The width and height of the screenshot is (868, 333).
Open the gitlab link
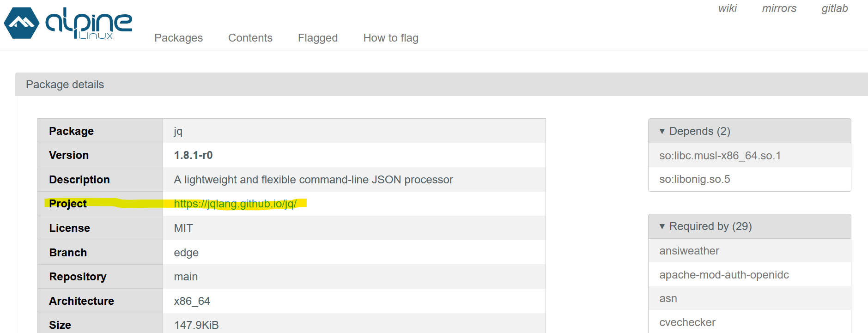tap(834, 8)
